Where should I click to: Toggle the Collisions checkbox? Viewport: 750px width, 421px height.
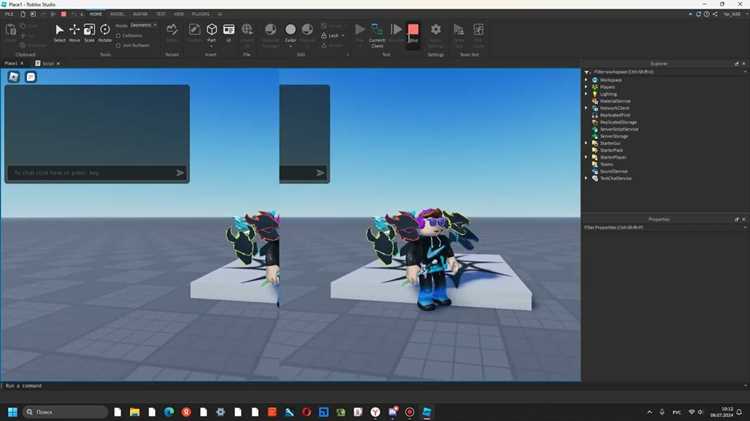[x=118, y=36]
